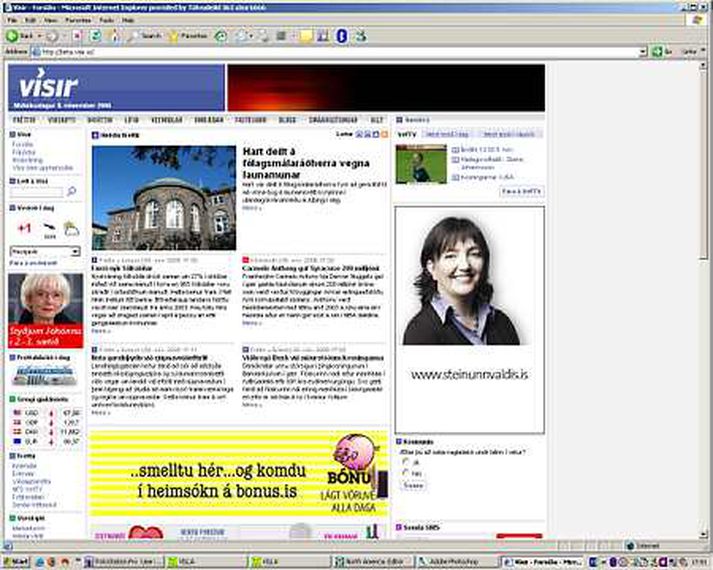713x570 pixels.
Task: Open Adobe Photoshop from taskbar
Action: coord(457,562)
